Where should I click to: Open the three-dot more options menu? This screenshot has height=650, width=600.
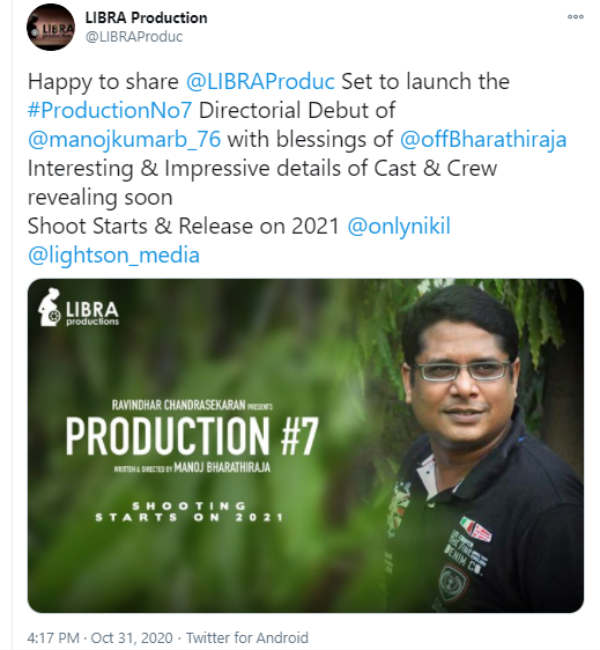point(575,17)
